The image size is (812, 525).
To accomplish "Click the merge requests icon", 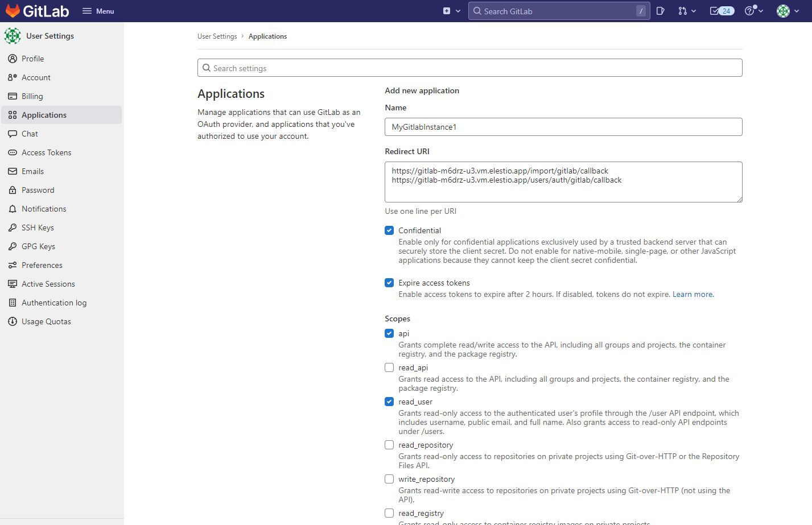I will click(683, 10).
